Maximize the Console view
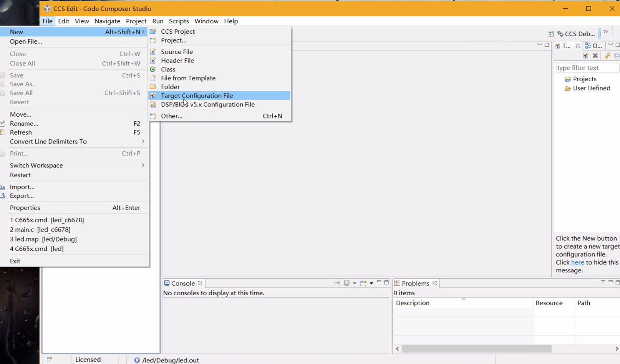The image size is (620, 364). 387,283
